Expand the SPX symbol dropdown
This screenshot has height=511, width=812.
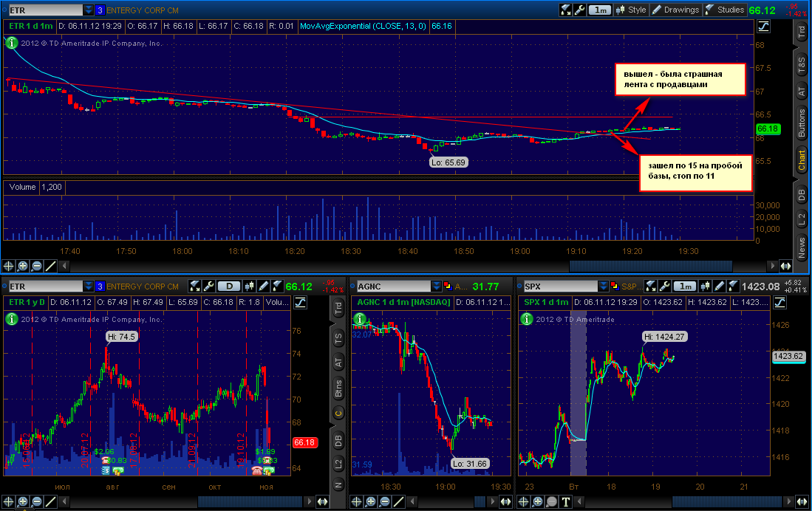pyautogui.click(x=604, y=287)
